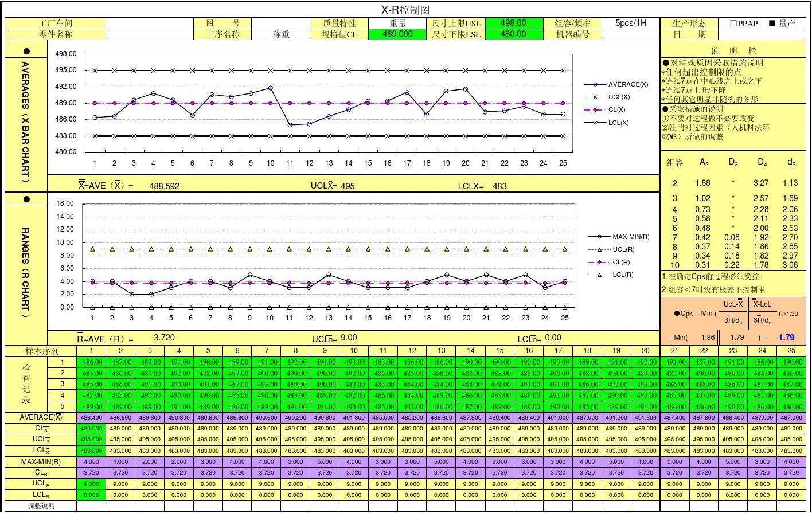
Task: Toggle the 量产 checkbox
Action: click(x=772, y=24)
